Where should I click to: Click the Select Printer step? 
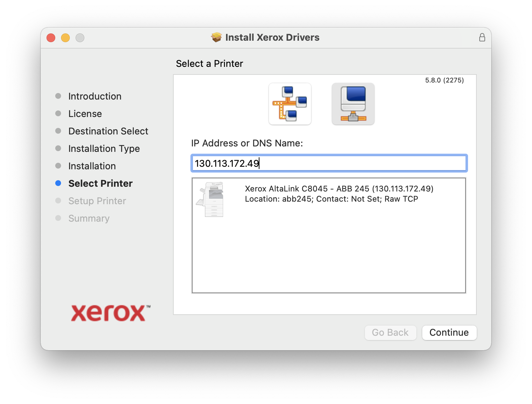(x=100, y=183)
